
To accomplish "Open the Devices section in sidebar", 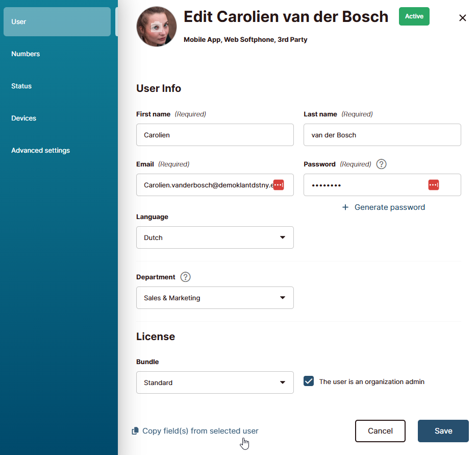I will click(24, 118).
